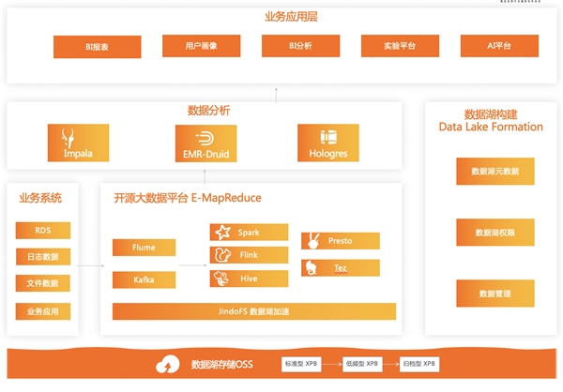563x392 pixels.
Task: Click the 日志数据 box
Action: pyautogui.click(x=43, y=257)
